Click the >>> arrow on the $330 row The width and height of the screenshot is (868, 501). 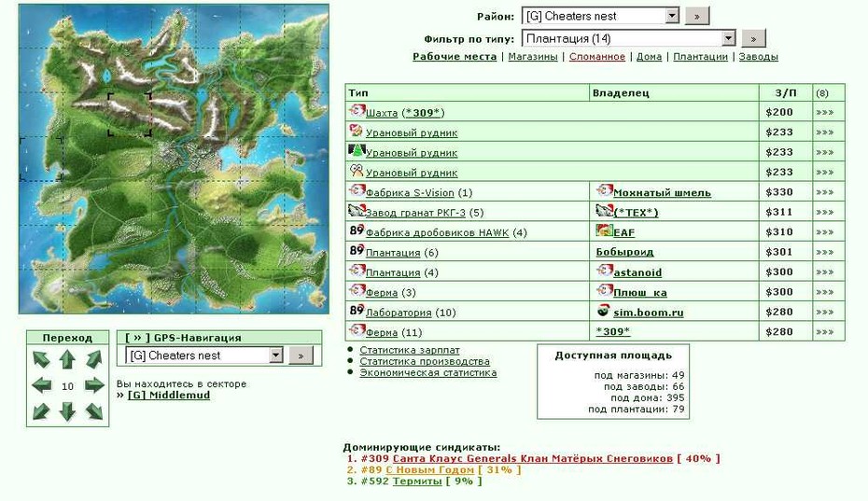(x=824, y=192)
